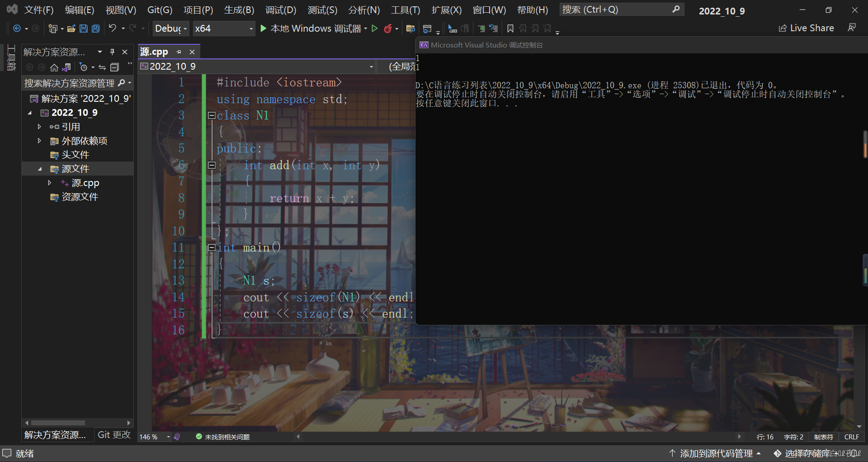Start debugging with 本地 Windows 调试器
Screen dimensions: 868x462
pos(311,29)
